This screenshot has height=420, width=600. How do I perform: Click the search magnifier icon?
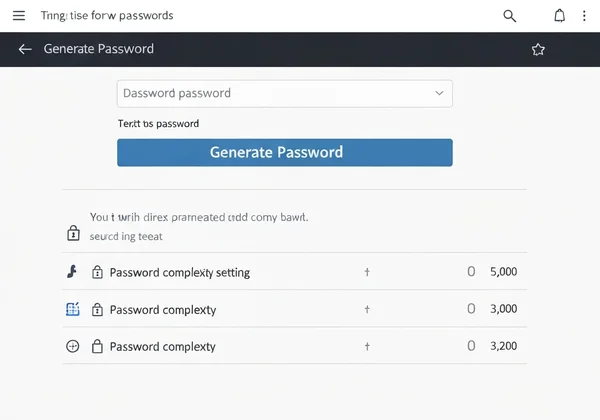click(510, 16)
